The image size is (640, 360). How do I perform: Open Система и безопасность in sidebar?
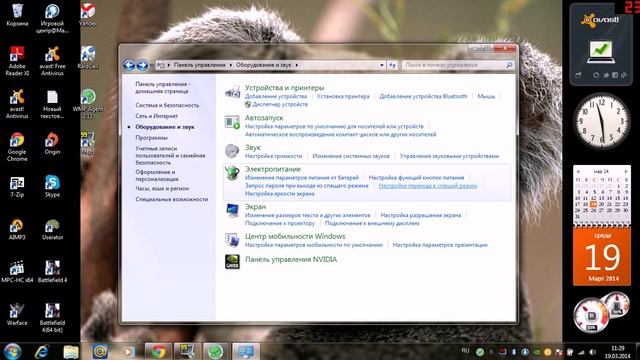tap(167, 105)
